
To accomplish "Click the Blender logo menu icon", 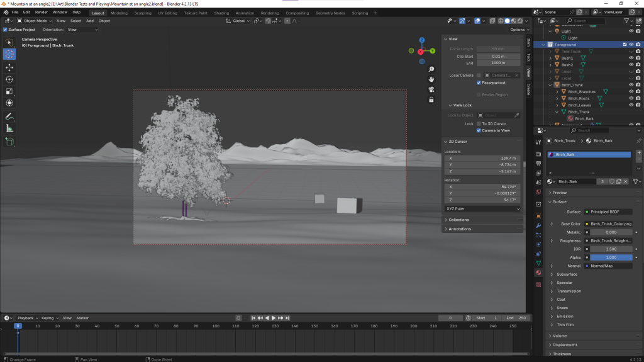I will tap(6, 13).
